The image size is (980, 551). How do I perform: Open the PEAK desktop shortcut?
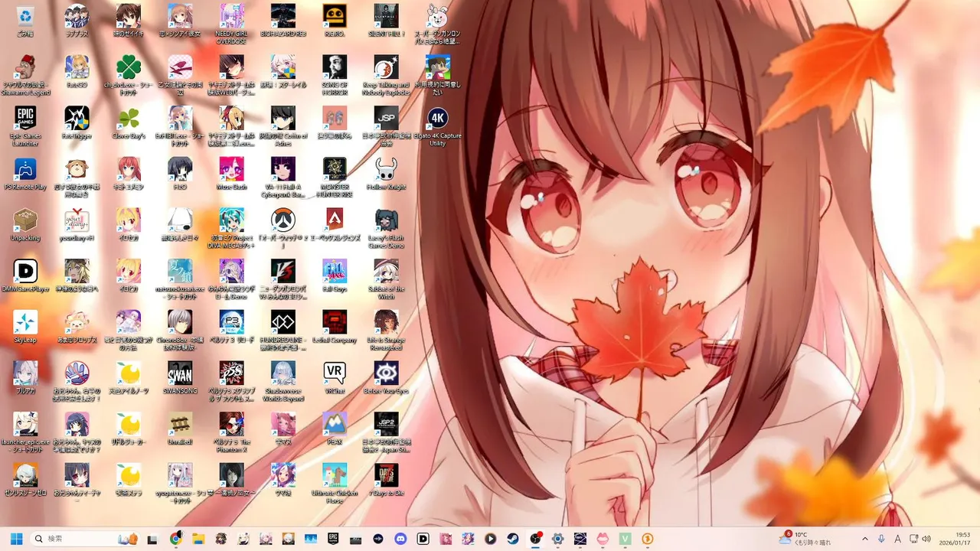pyautogui.click(x=334, y=429)
